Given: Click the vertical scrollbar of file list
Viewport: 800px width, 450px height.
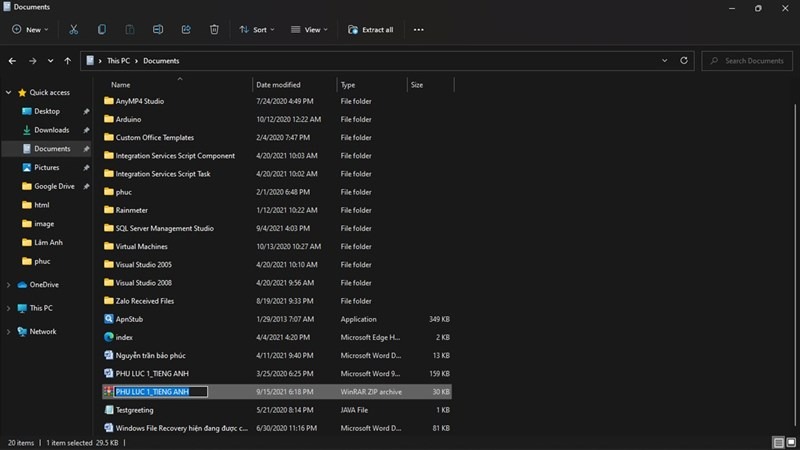Looking at the screenshot, I should 795,265.
